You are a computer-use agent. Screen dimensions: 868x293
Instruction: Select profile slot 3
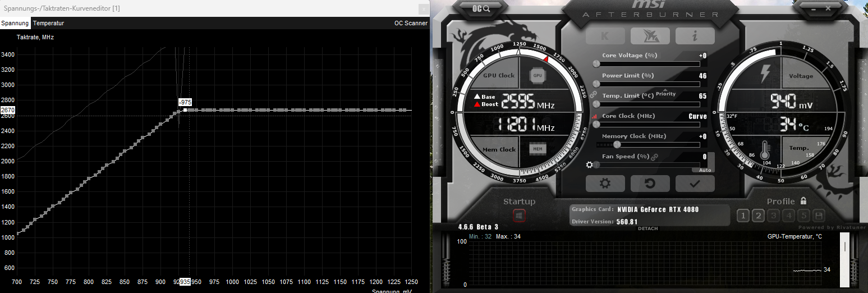click(773, 216)
